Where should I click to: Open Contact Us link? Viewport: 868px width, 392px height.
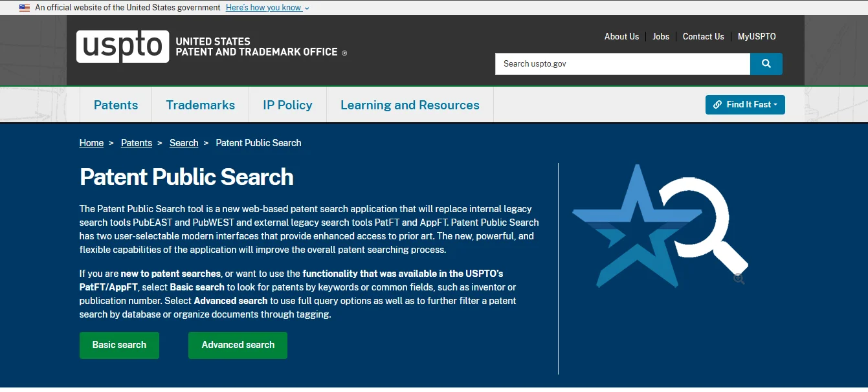click(x=703, y=37)
